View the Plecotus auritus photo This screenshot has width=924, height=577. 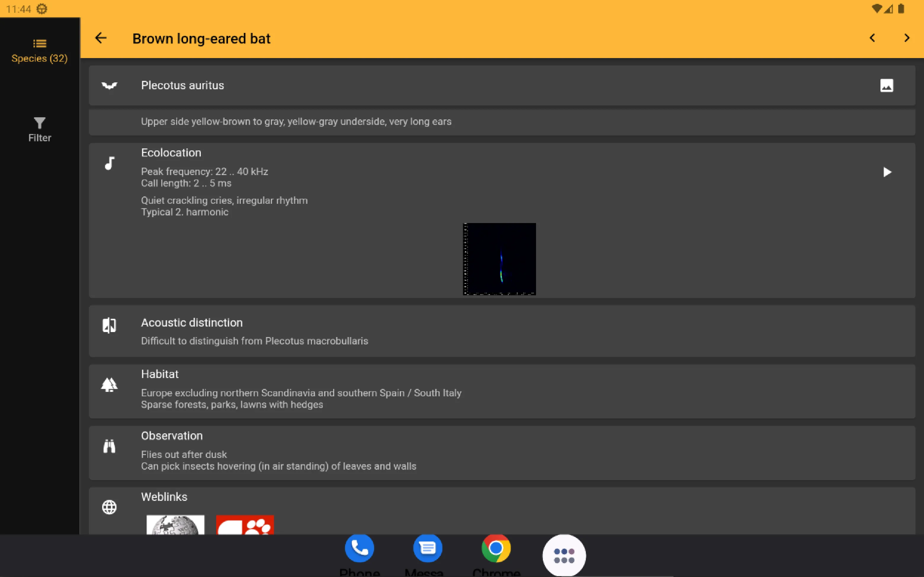point(887,85)
